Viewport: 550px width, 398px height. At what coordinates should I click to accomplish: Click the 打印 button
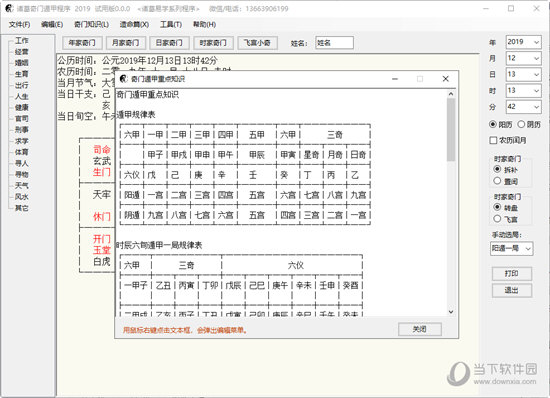point(511,274)
